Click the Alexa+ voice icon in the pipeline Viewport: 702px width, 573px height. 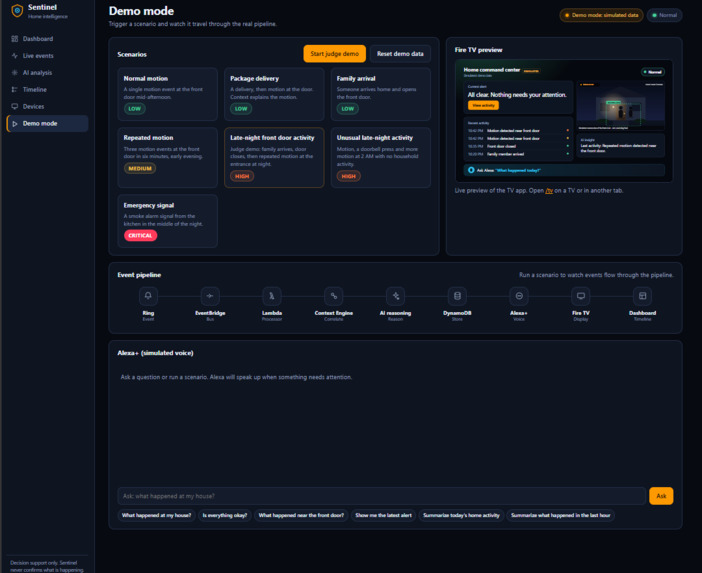[x=519, y=296]
